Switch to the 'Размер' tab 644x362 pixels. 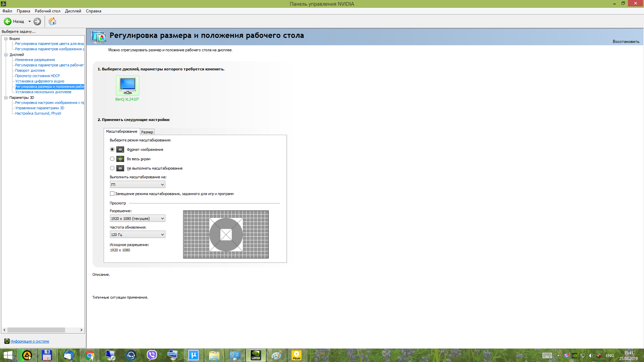[x=147, y=132]
